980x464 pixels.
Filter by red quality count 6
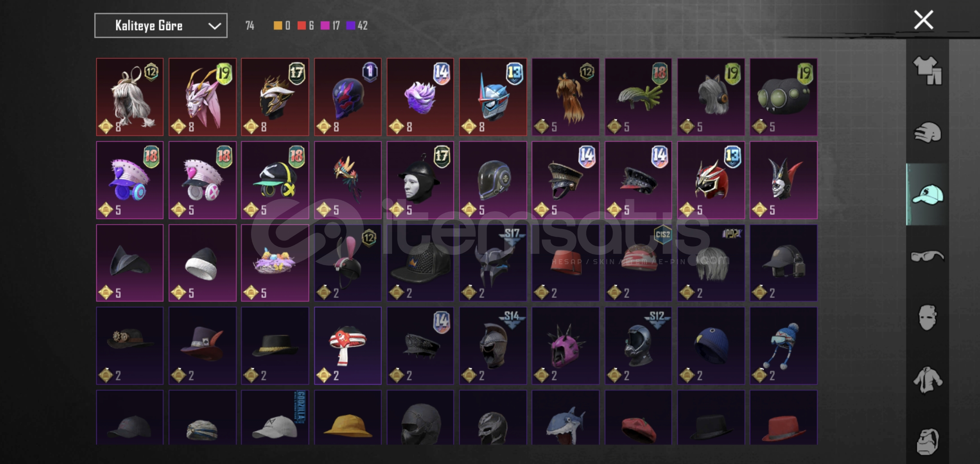(306, 26)
